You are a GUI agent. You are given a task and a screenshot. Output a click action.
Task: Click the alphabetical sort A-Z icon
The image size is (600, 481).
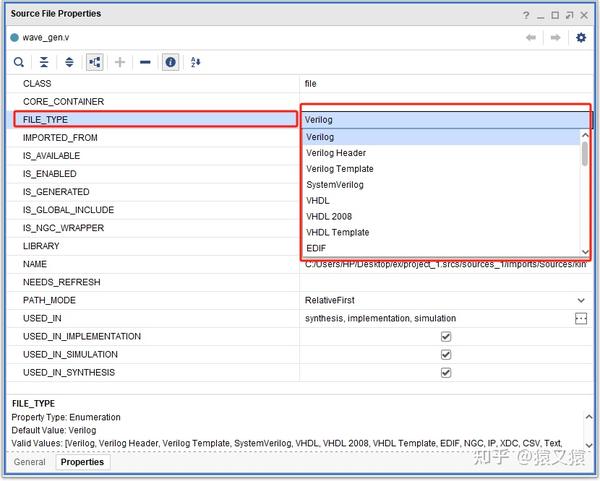coord(195,62)
